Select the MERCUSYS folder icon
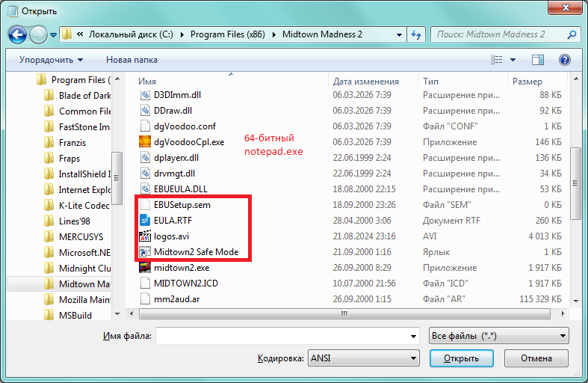This screenshot has height=383, width=588. coord(49,237)
